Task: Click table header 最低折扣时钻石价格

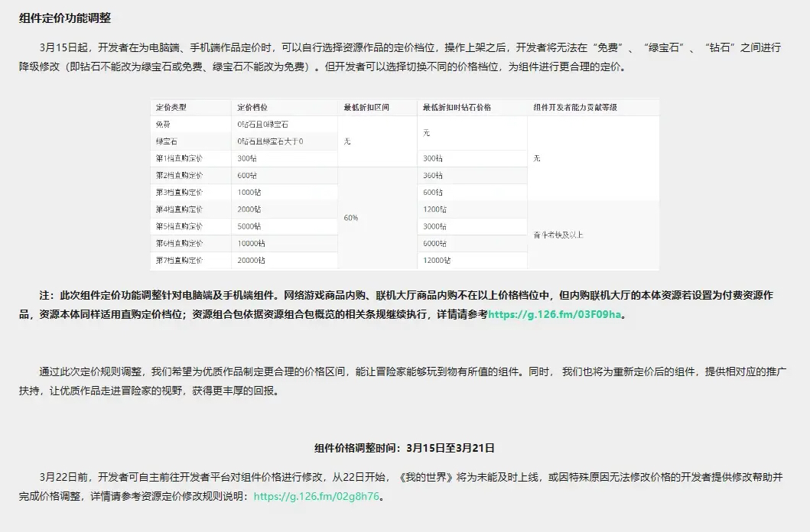Action: tap(457, 107)
